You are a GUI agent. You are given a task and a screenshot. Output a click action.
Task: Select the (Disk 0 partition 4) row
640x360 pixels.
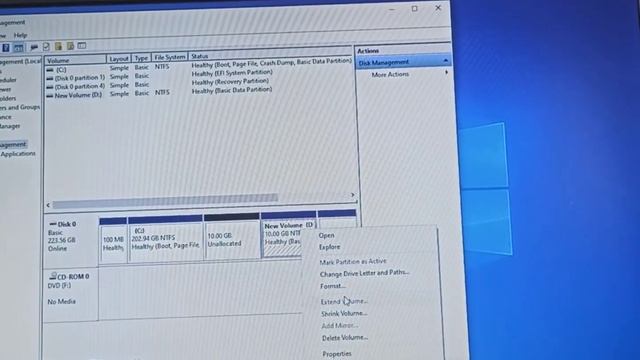[x=159, y=84]
